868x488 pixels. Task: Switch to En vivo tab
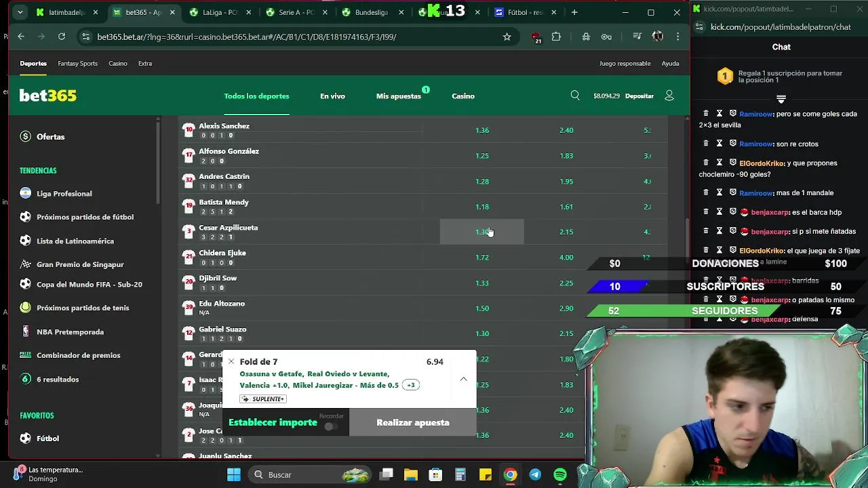(x=332, y=96)
